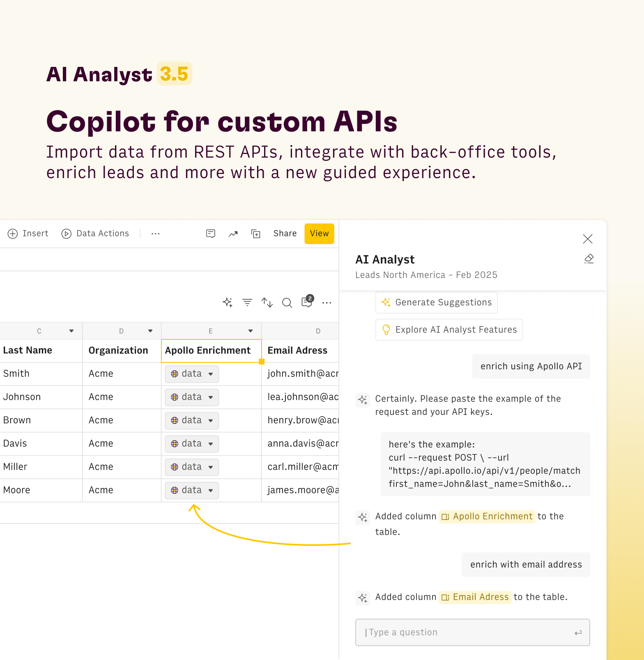Click cell fill handle on Apollo Enrichment header
The image size is (644, 660).
[x=262, y=362]
